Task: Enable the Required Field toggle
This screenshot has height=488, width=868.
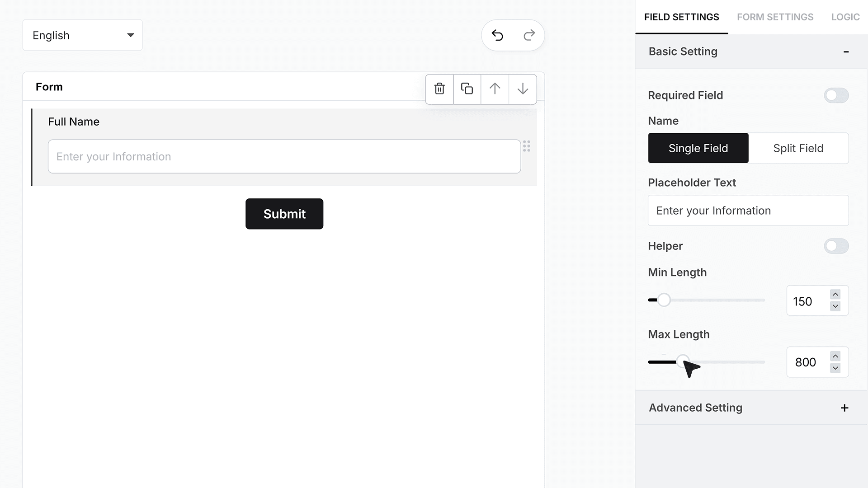Action: (836, 95)
